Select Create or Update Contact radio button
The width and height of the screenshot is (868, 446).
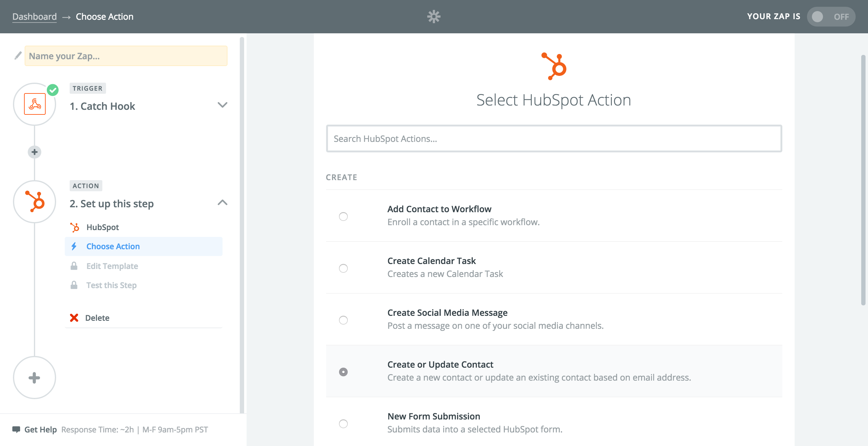[x=343, y=371]
